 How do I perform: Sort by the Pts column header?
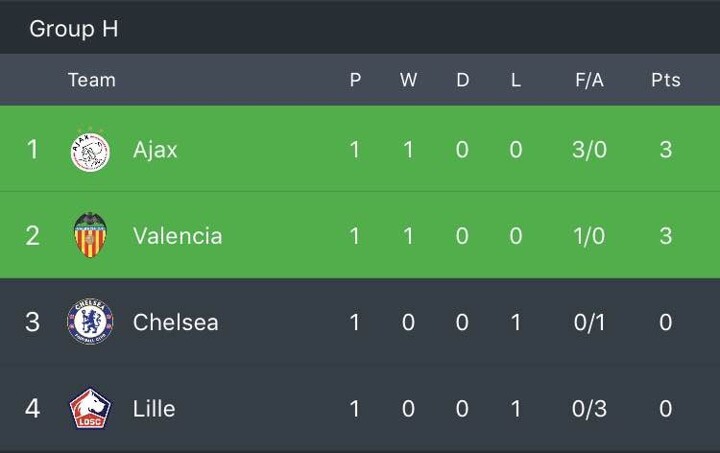coord(665,80)
